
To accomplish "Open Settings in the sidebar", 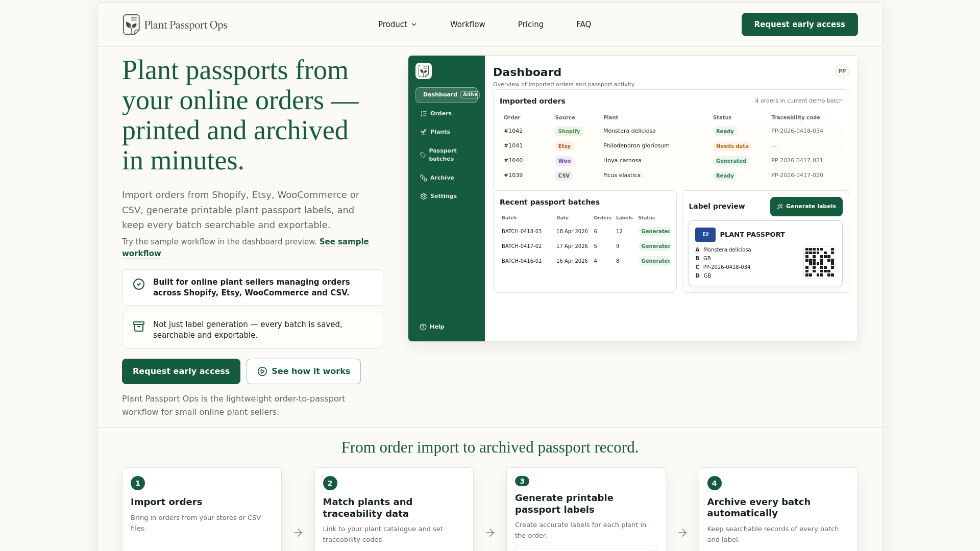I will pyautogui.click(x=447, y=196).
